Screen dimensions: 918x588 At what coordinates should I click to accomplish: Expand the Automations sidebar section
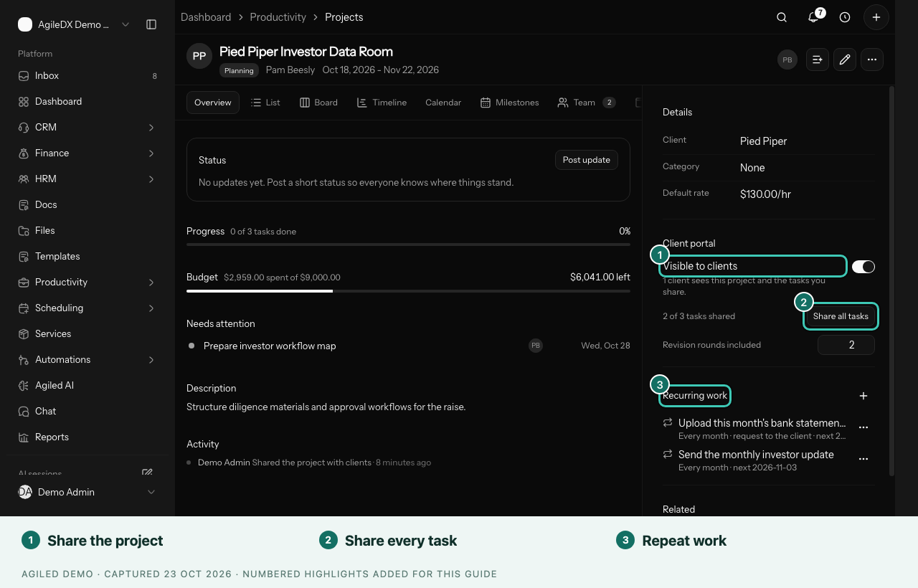pos(87,359)
